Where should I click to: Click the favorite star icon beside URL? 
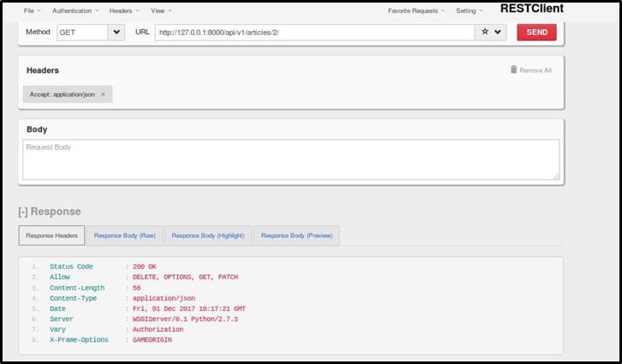tap(485, 32)
